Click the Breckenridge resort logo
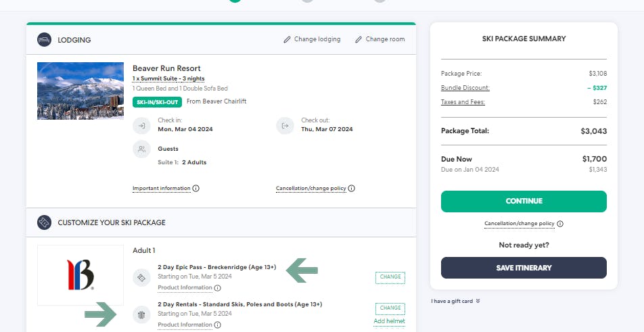 point(80,275)
